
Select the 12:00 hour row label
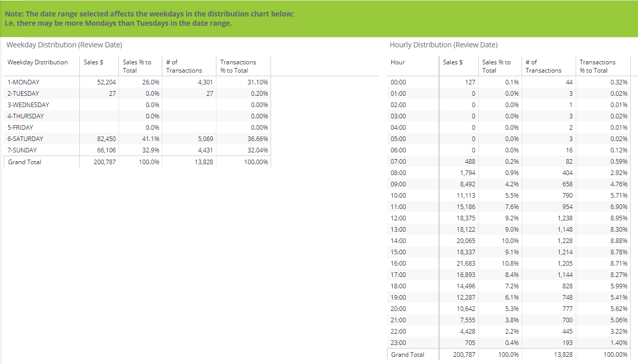398,218
